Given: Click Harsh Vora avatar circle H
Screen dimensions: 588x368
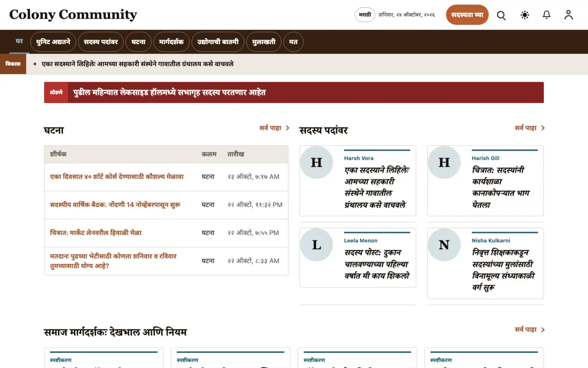Looking at the screenshot, I should (317, 162).
